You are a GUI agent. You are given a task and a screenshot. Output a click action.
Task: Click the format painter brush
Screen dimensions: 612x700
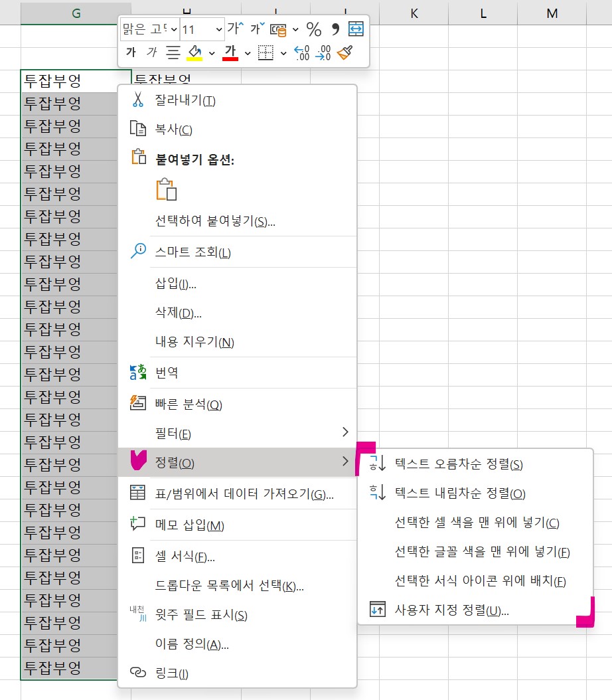coord(344,52)
